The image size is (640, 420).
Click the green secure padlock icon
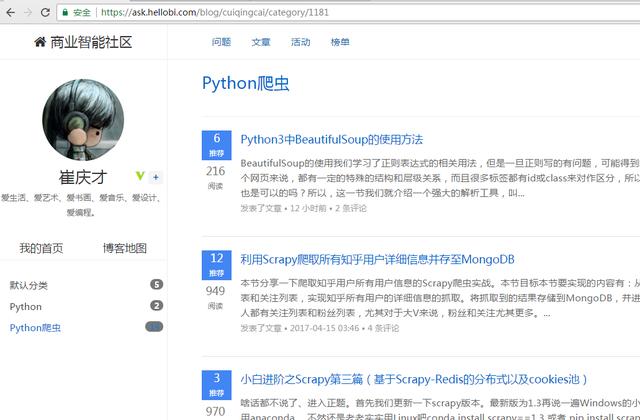65,13
